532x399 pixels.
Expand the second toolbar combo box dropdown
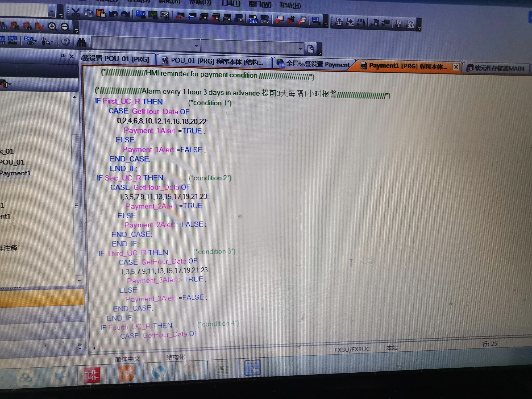[300, 49]
